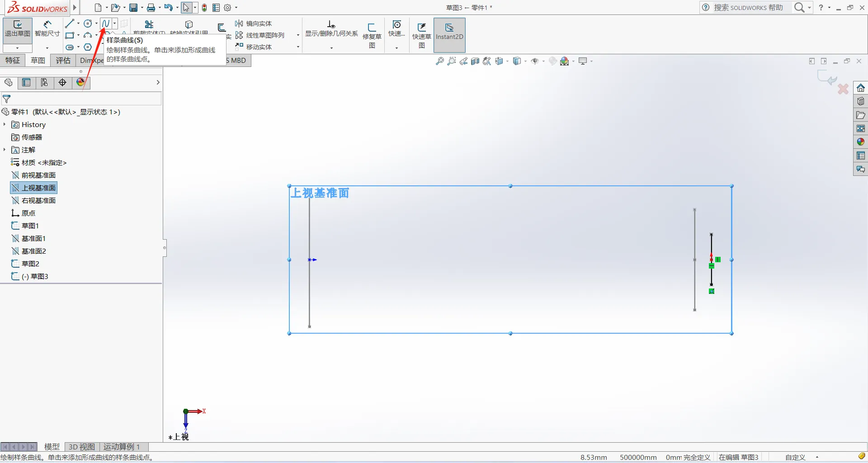Switch to the Evaluate tab
This screenshot has width=868, height=463.
[x=63, y=61]
